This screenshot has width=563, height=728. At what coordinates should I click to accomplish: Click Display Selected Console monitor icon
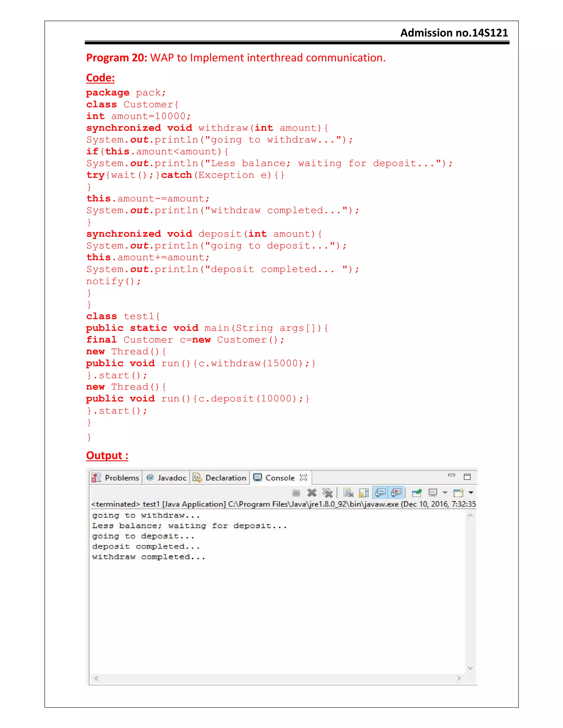[433, 493]
